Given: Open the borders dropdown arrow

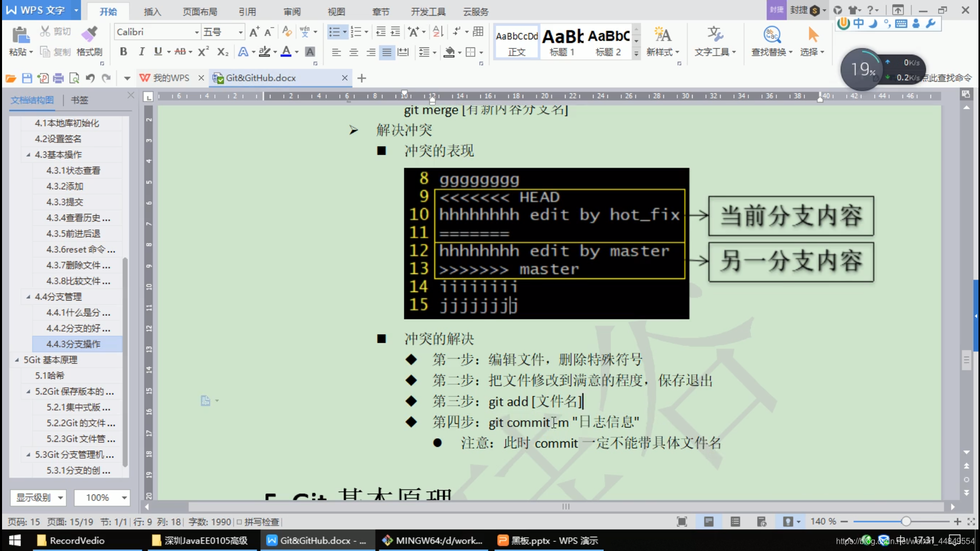Looking at the screenshot, I should (481, 52).
